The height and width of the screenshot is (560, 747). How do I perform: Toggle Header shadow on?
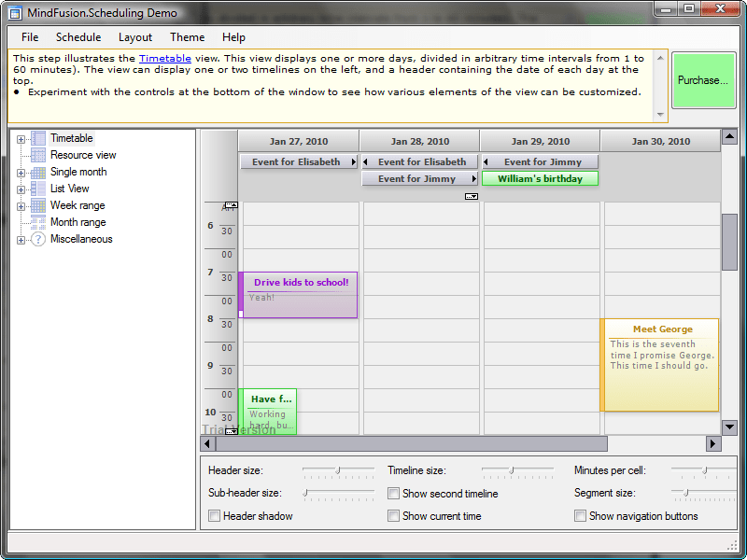pos(214,515)
